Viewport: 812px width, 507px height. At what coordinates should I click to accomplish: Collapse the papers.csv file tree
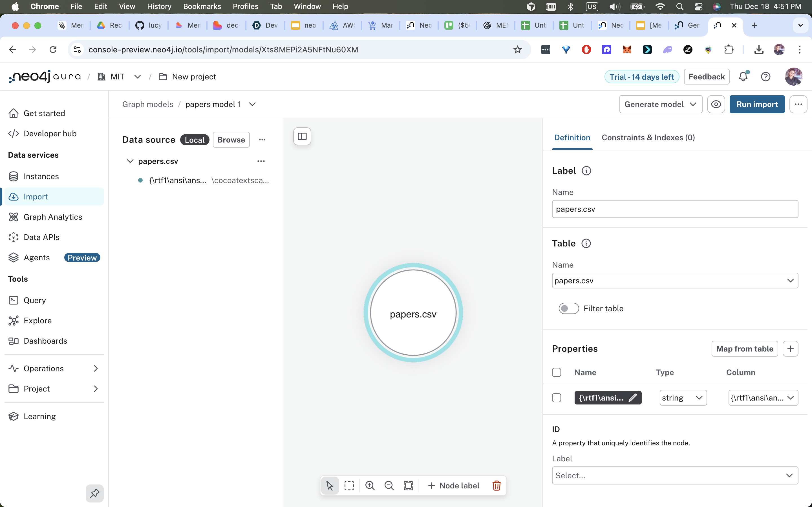(x=130, y=161)
